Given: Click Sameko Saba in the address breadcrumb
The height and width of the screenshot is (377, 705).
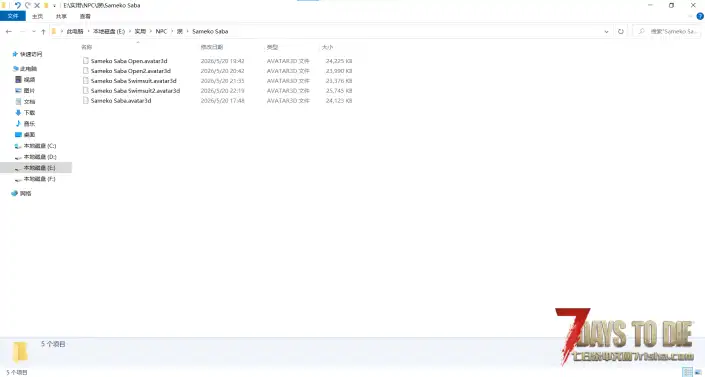Looking at the screenshot, I should [210, 31].
